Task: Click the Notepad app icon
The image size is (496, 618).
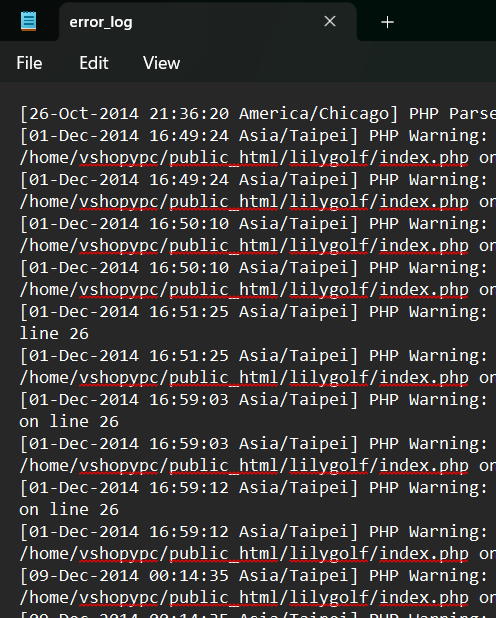Action: coord(28,21)
